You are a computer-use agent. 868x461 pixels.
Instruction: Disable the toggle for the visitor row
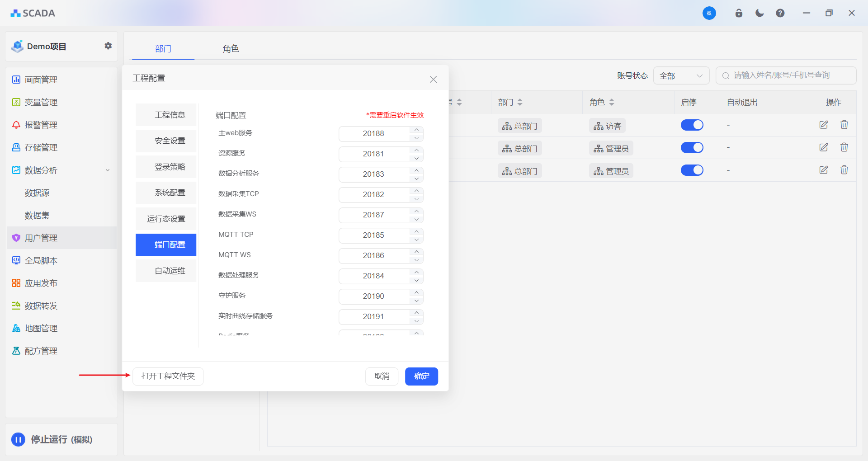692,125
